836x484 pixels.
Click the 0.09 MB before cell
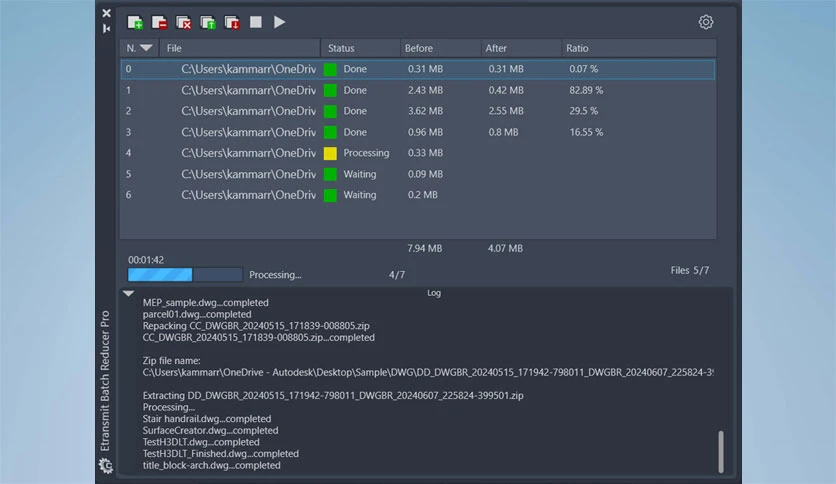425,174
